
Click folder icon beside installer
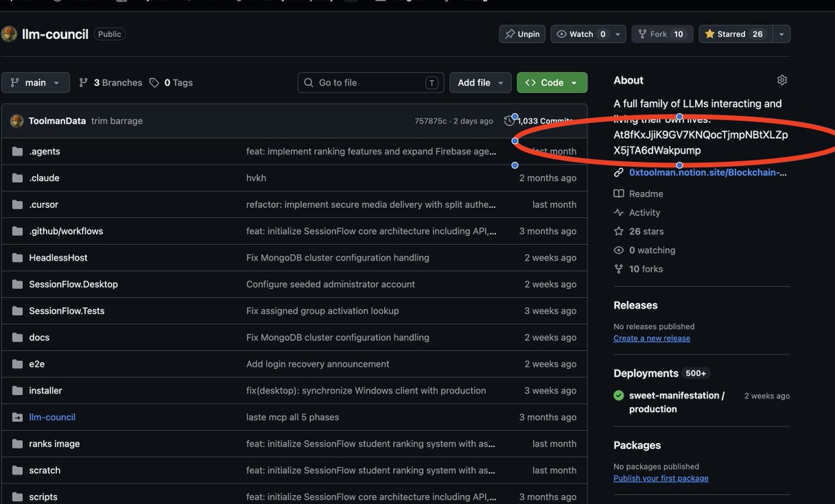[x=17, y=391]
